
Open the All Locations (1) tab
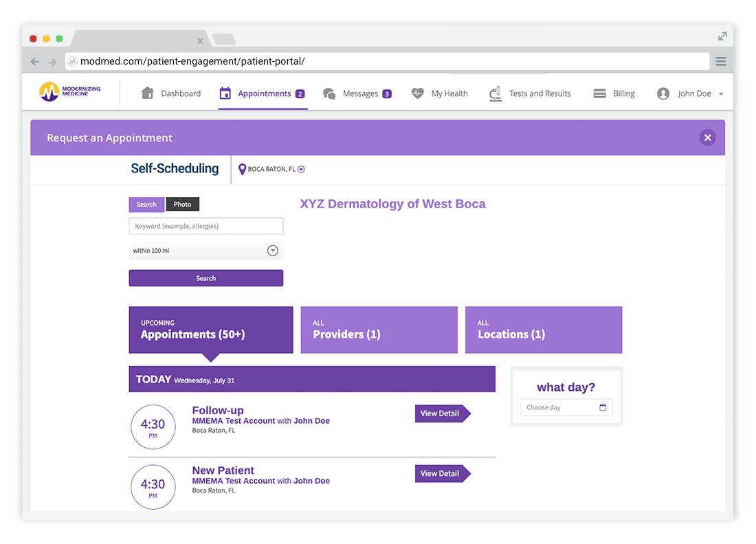point(543,330)
